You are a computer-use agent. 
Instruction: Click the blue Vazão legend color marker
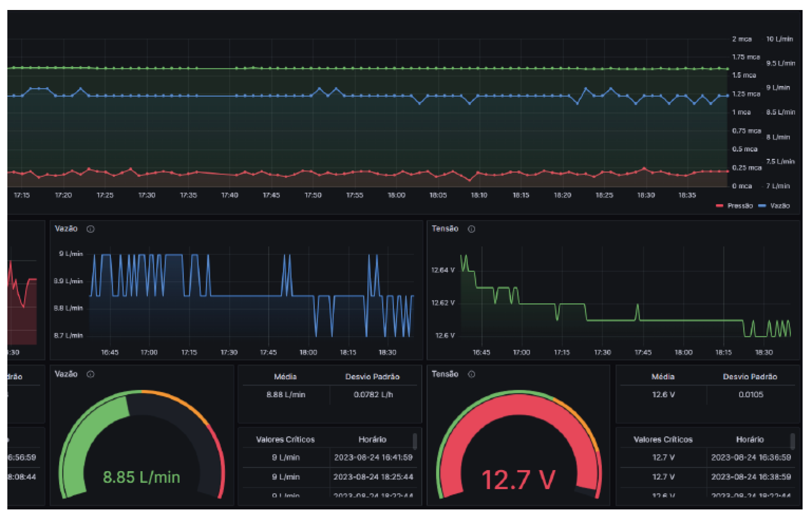(x=762, y=206)
